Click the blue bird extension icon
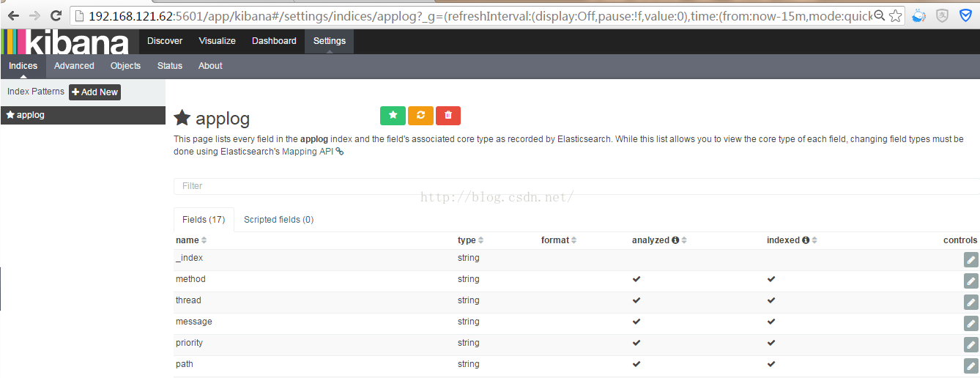Image resolution: width=980 pixels, height=378 pixels. [919, 15]
